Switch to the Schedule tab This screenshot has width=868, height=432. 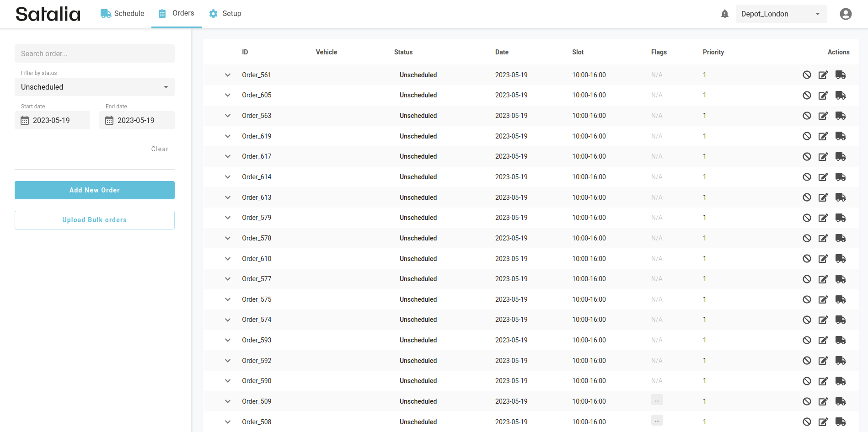[x=123, y=14]
